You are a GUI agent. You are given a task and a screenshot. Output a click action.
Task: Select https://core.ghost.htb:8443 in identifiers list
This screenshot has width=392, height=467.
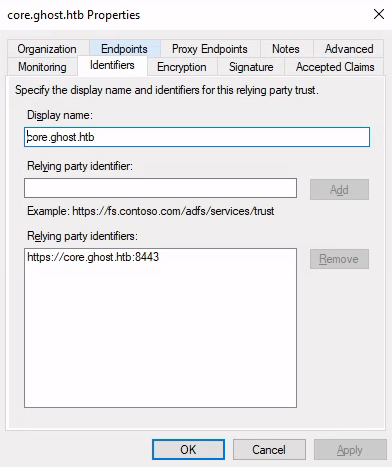(x=93, y=257)
